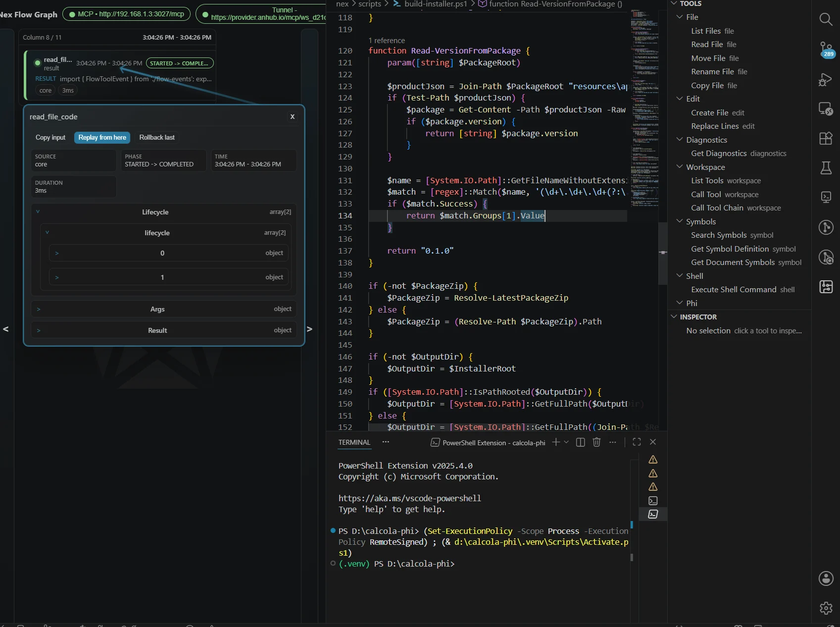Open Run and Debug view
The width and height of the screenshot is (840, 627).
pyautogui.click(x=826, y=79)
